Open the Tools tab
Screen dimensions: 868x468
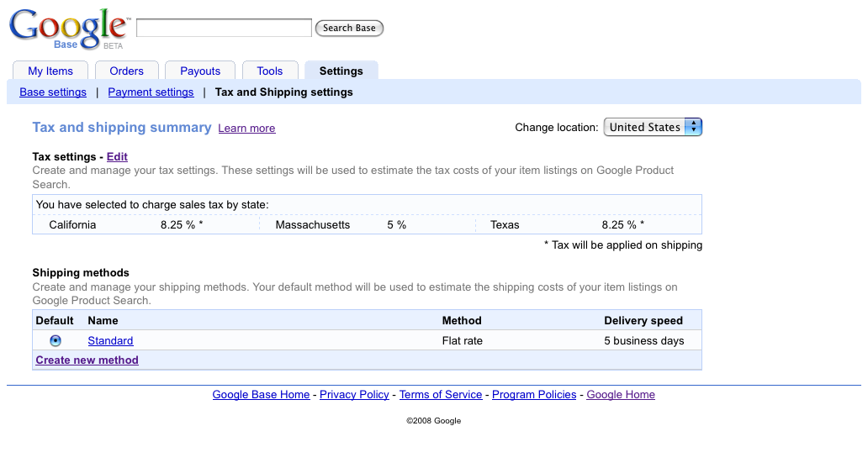[270, 71]
